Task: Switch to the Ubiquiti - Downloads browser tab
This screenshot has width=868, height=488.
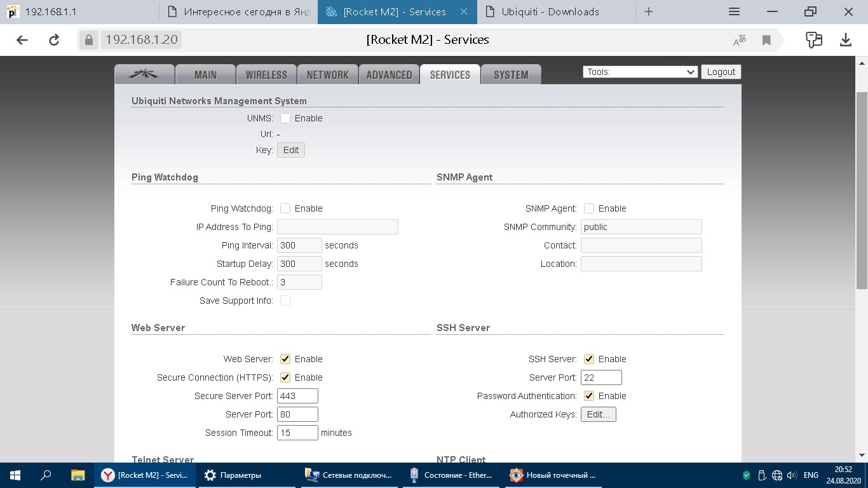Action: (556, 11)
